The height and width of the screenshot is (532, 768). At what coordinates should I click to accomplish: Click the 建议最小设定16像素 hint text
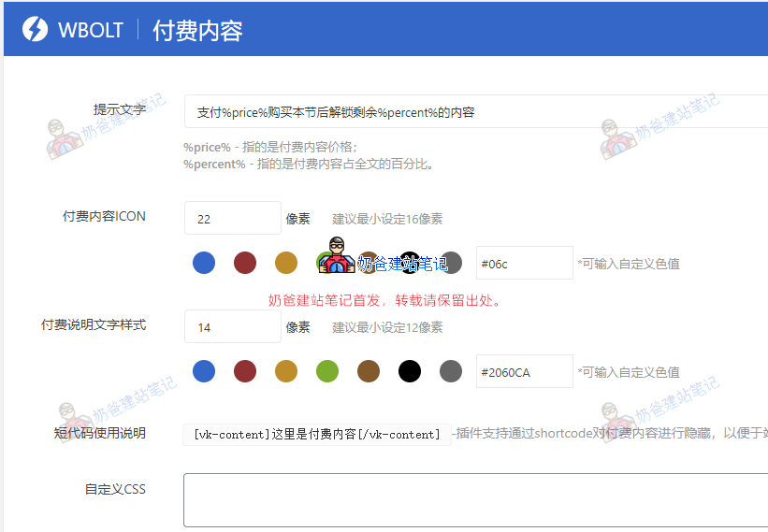(x=387, y=219)
